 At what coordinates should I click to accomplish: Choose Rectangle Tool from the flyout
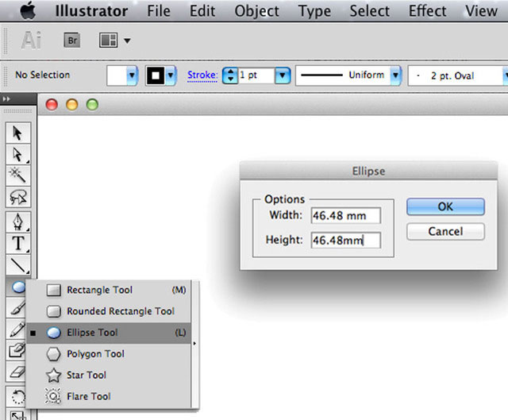click(108, 290)
